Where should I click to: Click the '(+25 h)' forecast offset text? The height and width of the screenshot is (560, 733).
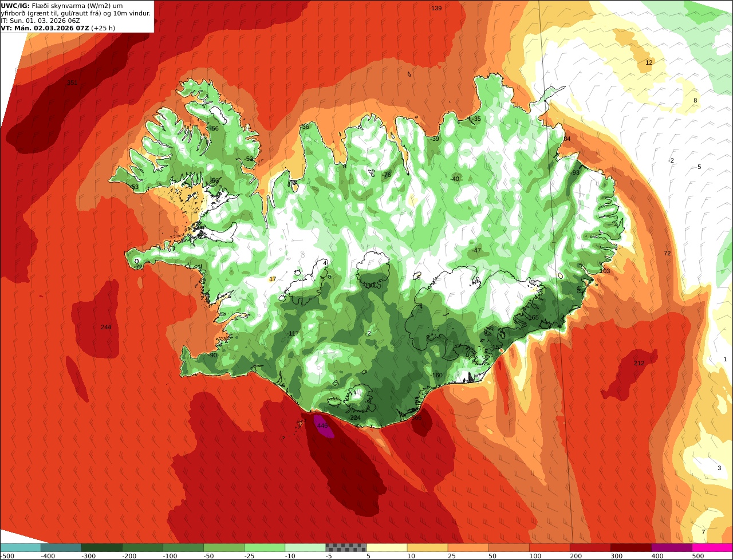click(103, 28)
